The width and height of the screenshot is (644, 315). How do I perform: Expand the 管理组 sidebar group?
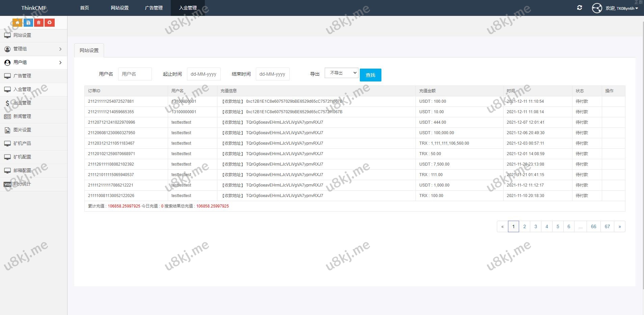click(x=34, y=49)
